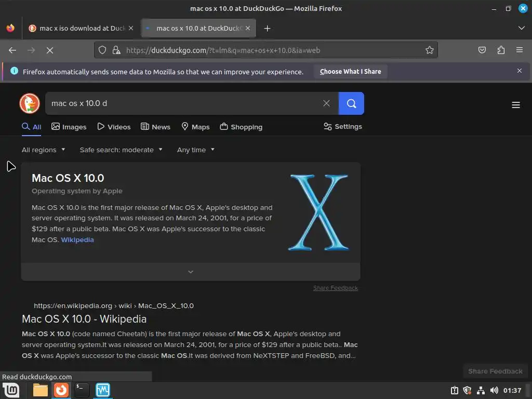Open the Firefox application menu

[x=520, y=50]
